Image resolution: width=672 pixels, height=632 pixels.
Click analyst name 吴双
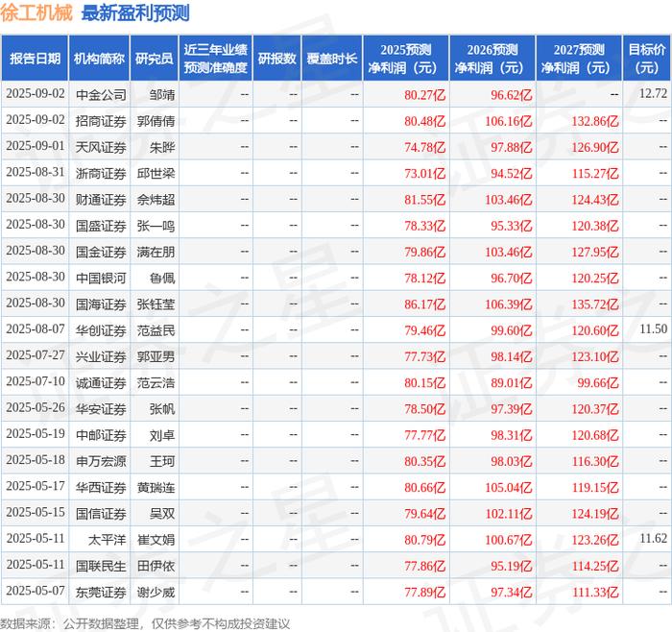pos(162,514)
